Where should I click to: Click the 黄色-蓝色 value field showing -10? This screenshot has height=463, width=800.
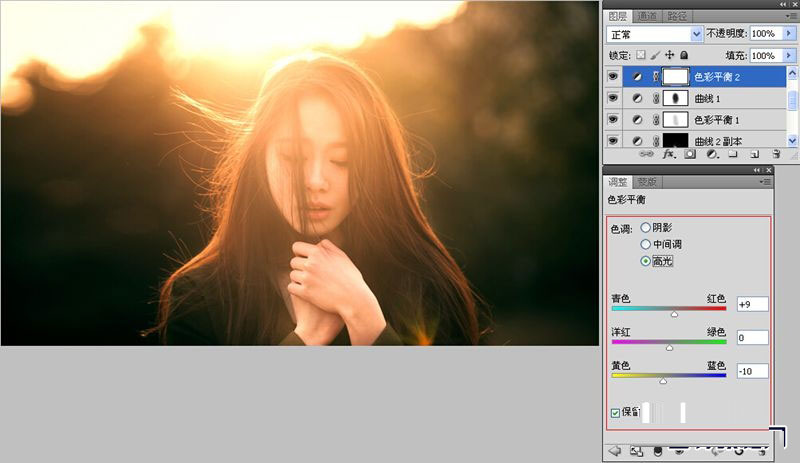[x=753, y=371]
